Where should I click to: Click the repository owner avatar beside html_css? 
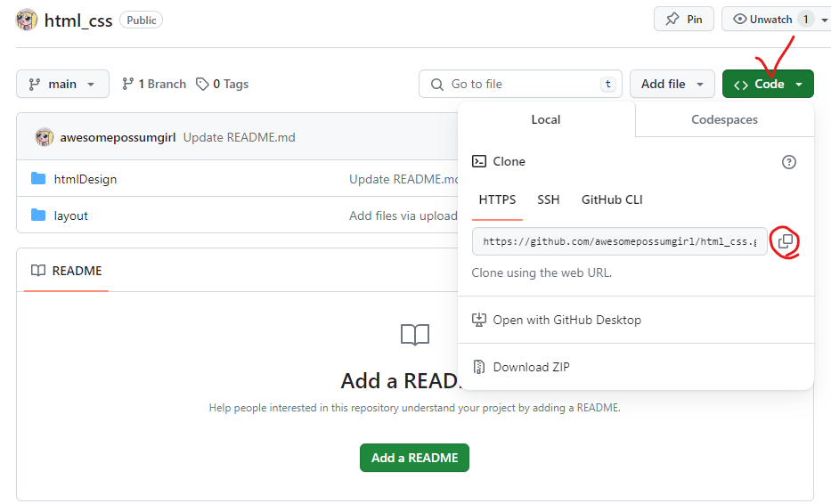pyautogui.click(x=27, y=20)
